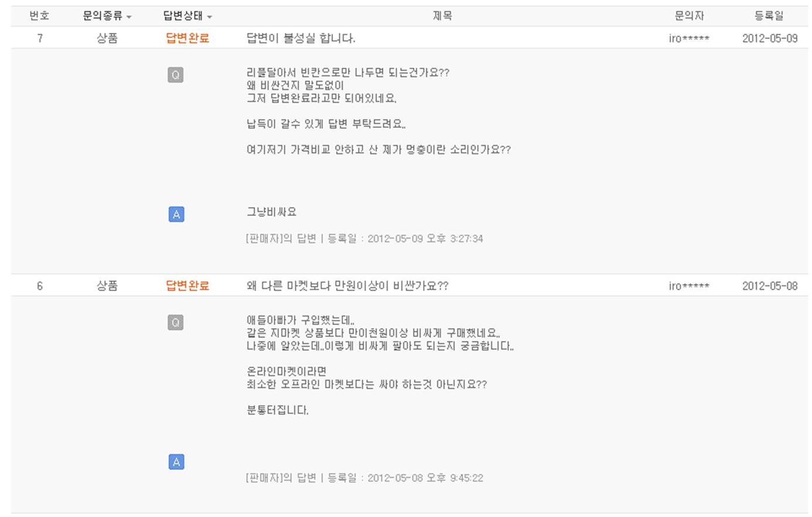The width and height of the screenshot is (812, 517).
Task: Click the Q icon in inquiry 7
Action: (175, 75)
